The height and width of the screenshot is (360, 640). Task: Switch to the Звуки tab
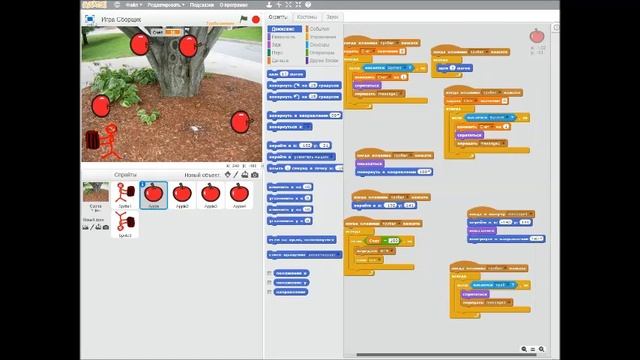tap(332, 17)
